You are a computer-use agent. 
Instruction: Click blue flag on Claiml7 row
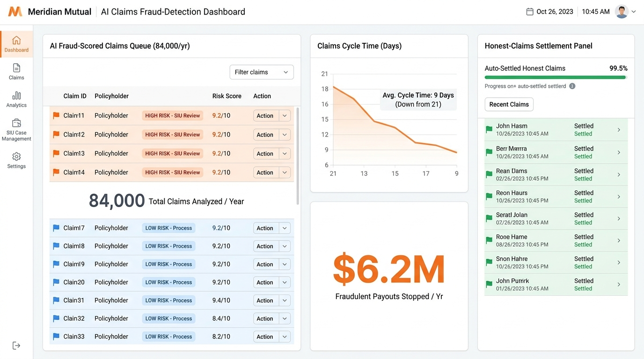click(x=56, y=228)
